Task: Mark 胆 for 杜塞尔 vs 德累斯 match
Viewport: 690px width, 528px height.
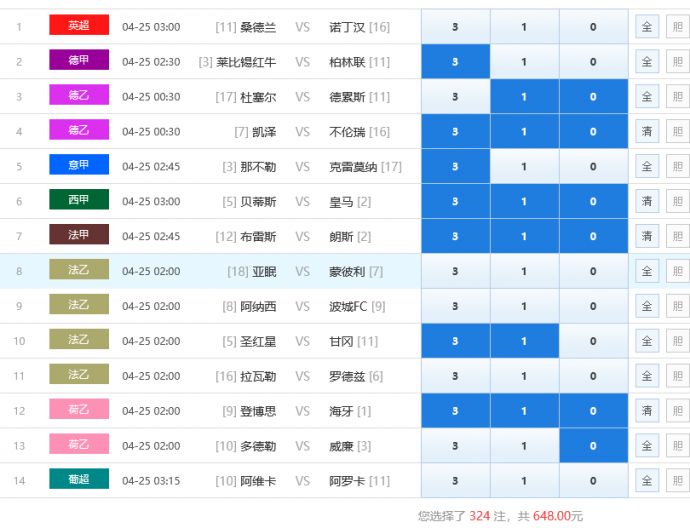Action: pyautogui.click(x=677, y=97)
